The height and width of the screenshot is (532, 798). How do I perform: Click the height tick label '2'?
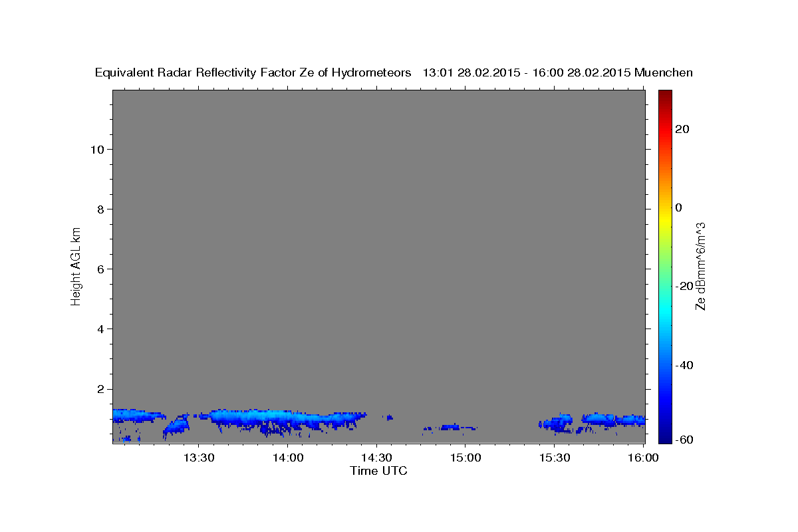[100, 388]
